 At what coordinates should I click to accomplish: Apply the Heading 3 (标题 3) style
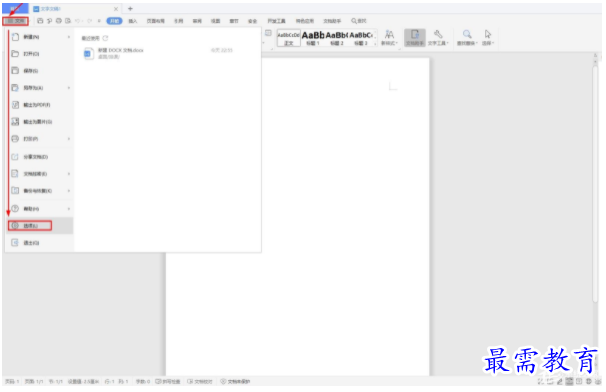[x=361, y=38]
